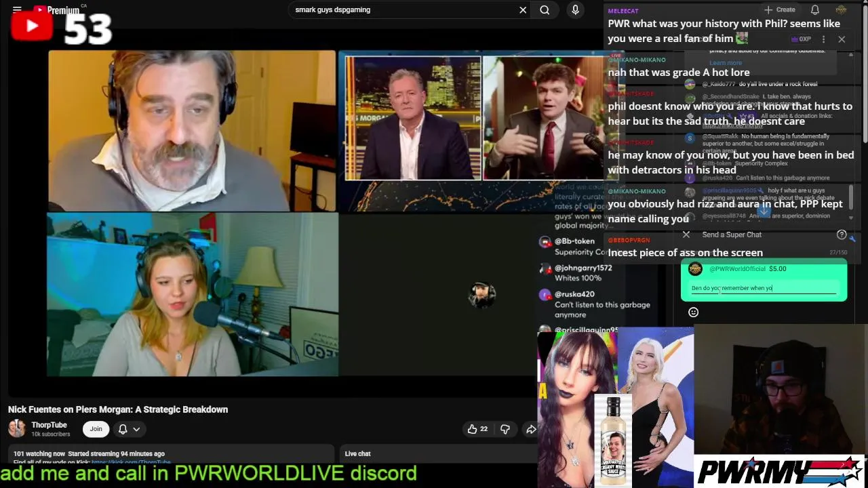Close the live chat panel
868x488 pixels.
click(842, 39)
